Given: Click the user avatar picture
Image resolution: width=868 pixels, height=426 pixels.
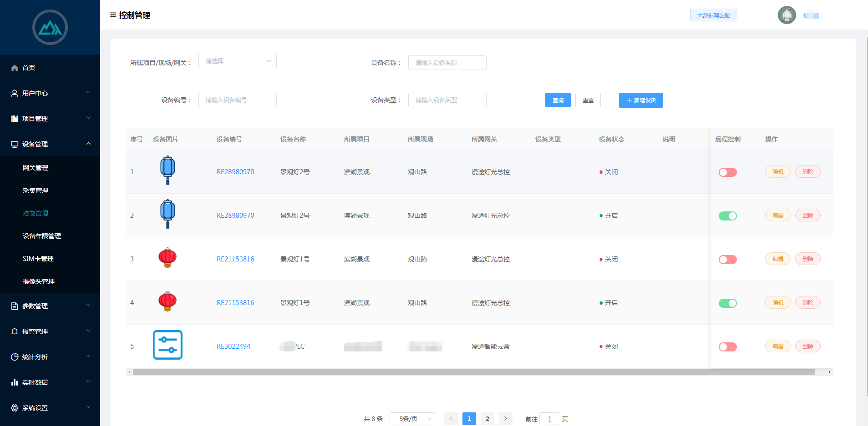Looking at the screenshot, I should 787,15.
